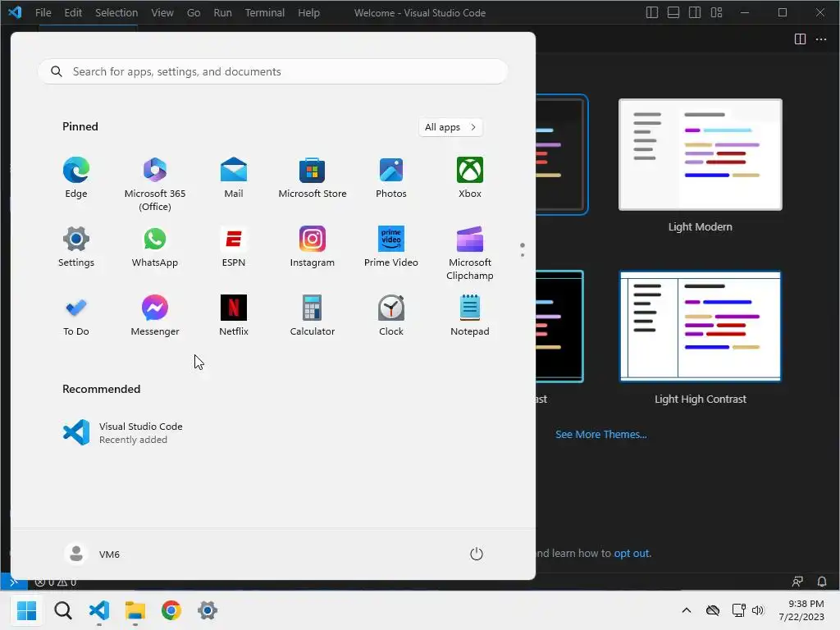The width and height of the screenshot is (840, 630).
Task: Click the power button in Start menu
Action: pos(477,554)
